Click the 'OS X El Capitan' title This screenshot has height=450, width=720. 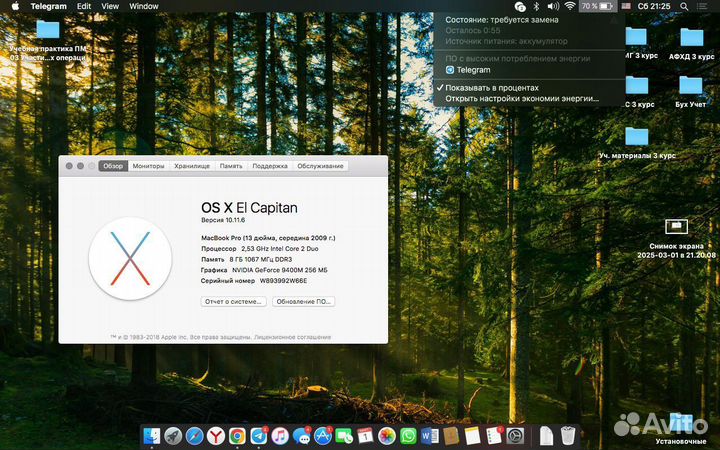pos(249,208)
